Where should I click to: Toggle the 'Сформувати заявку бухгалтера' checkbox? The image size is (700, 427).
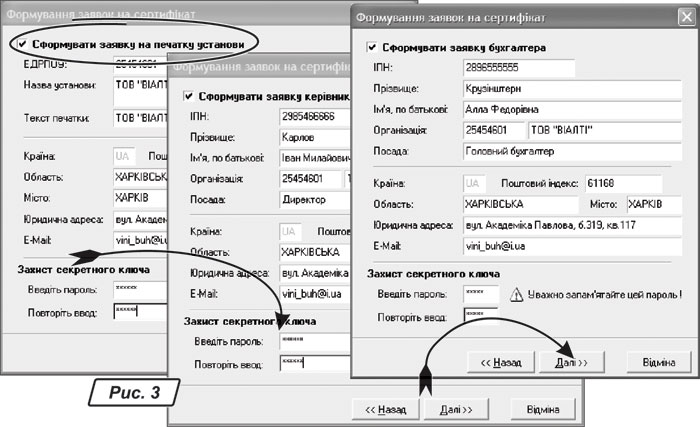pyautogui.click(x=372, y=47)
